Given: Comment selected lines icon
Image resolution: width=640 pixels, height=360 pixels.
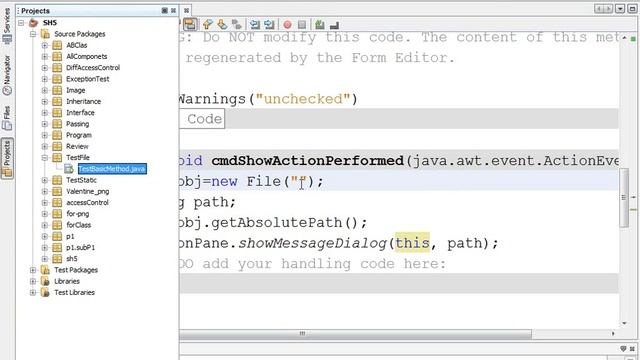Looking at the screenshot, I should (320, 24).
